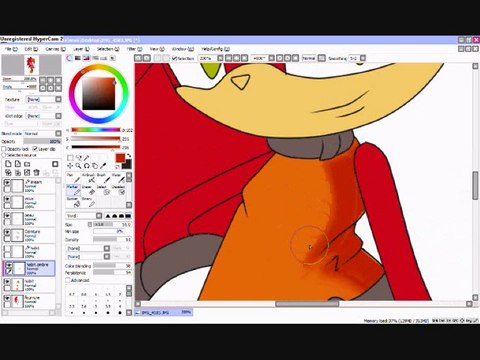Click the layer Opacity slider bar
The height and width of the screenshot is (360, 480).
pyautogui.click(x=42, y=142)
